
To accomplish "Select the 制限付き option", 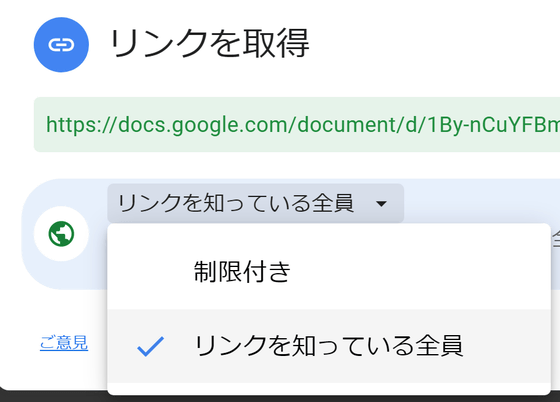I will point(329,271).
